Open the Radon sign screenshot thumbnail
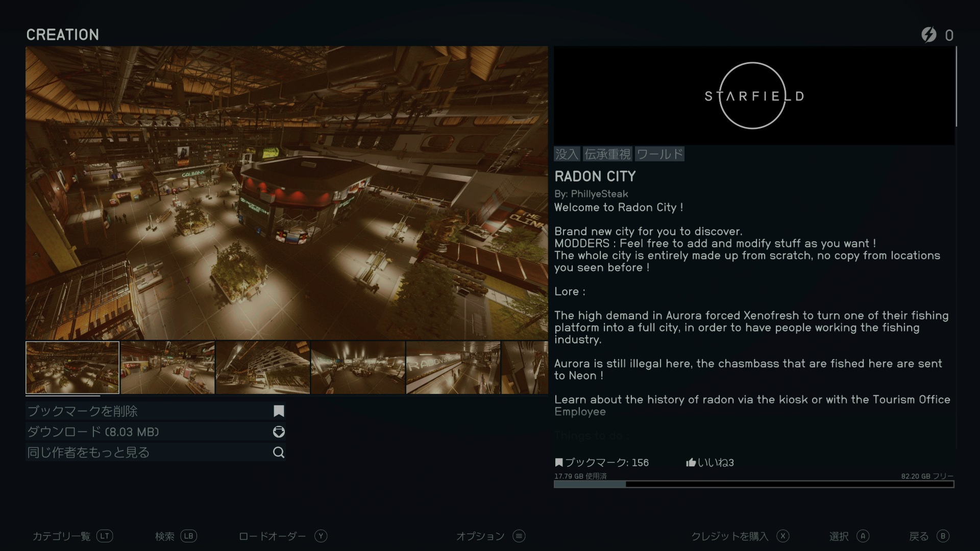The height and width of the screenshot is (551, 980). pyautogui.click(x=453, y=367)
